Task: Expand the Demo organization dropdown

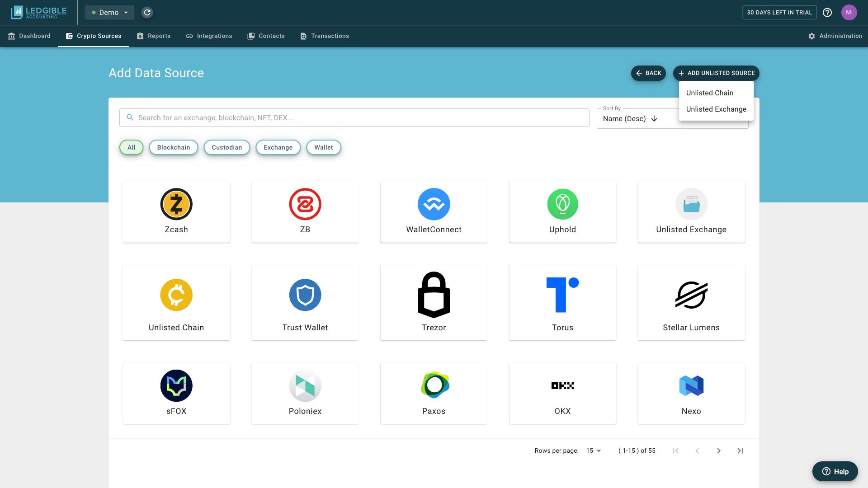Action: [x=109, y=12]
